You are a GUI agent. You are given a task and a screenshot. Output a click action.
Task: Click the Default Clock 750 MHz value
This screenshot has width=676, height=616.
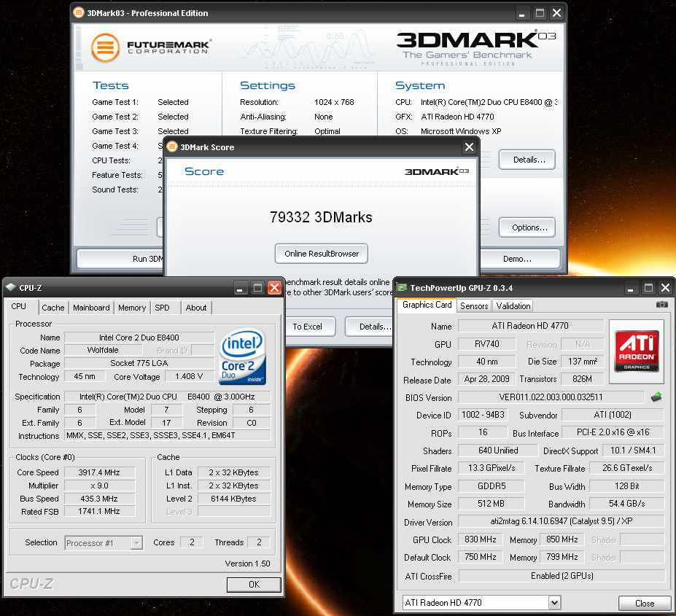click(480, 557)
